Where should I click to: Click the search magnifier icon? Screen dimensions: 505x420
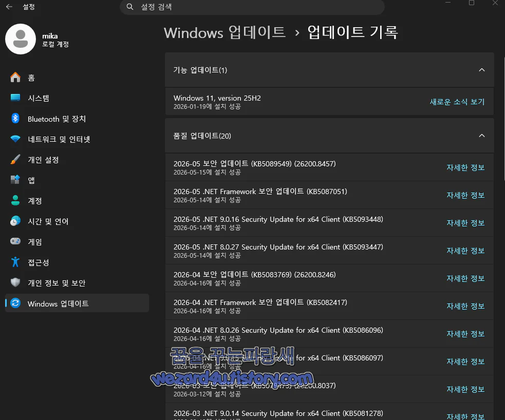[x=130, y=7]
